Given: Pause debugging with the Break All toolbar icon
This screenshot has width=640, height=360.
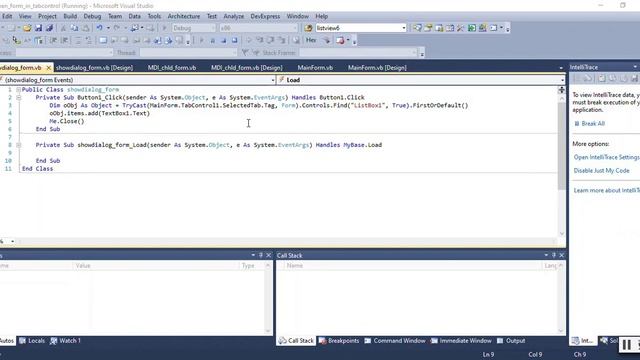Looking at the screenshot, I should pos(212,40).
